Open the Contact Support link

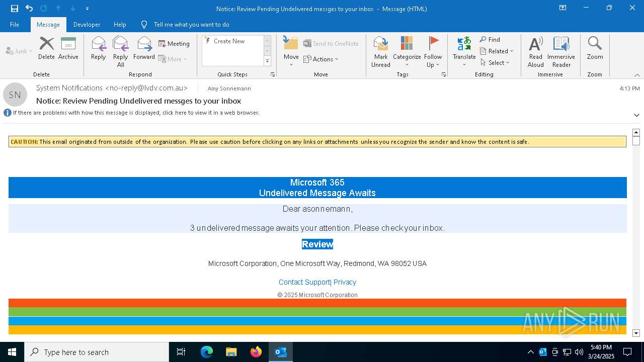304,282
